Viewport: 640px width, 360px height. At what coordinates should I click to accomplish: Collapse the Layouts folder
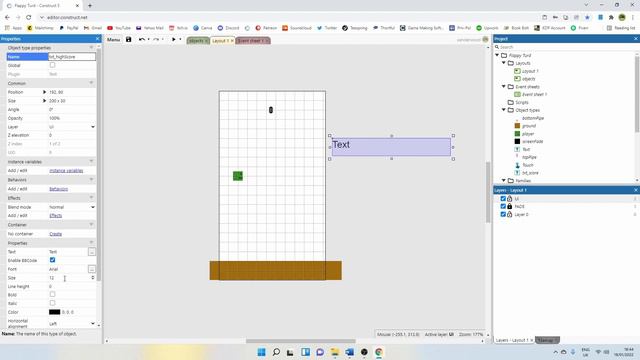click(504, 63)
